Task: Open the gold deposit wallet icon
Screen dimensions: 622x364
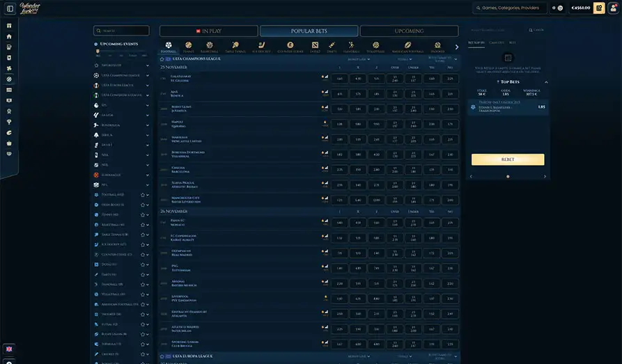Action: (x=599, y=8)
